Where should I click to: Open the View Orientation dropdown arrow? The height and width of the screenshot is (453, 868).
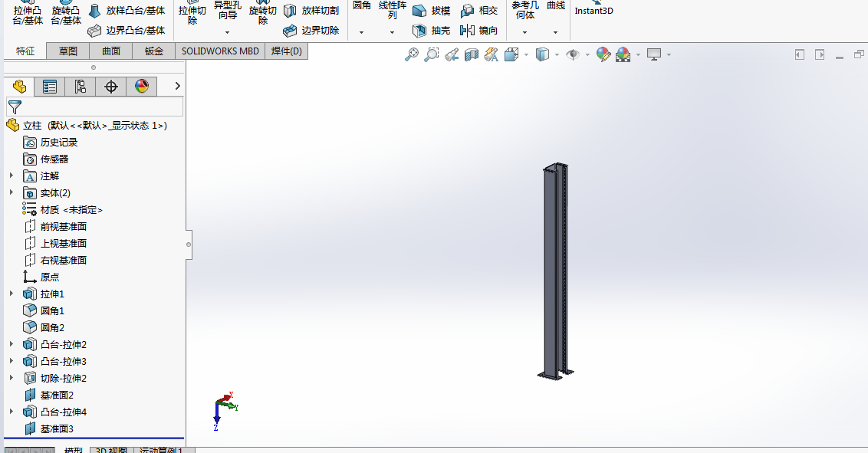(x=526, y=54)
